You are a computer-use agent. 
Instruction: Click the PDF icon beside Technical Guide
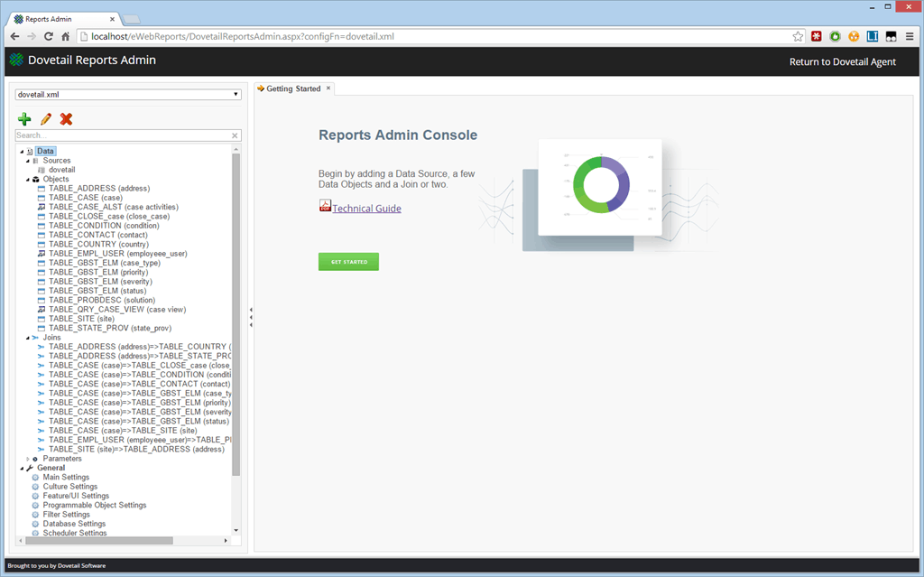tap(325, 205)
